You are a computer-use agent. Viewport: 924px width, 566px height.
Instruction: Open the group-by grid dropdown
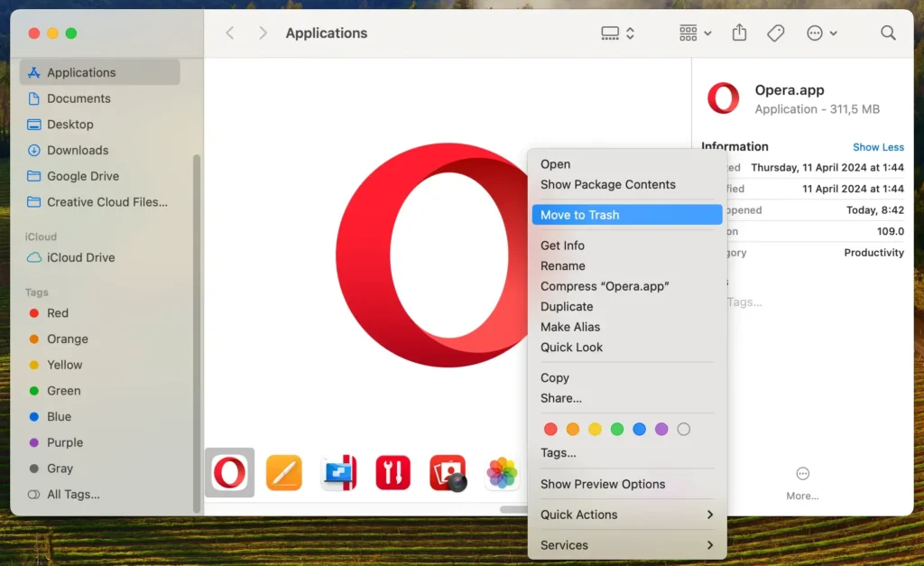tap(696, 33)
